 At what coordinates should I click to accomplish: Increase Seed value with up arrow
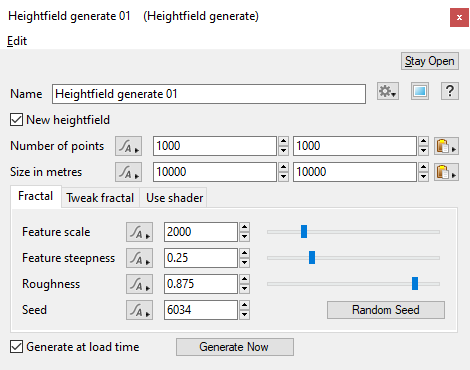[245, 305]
